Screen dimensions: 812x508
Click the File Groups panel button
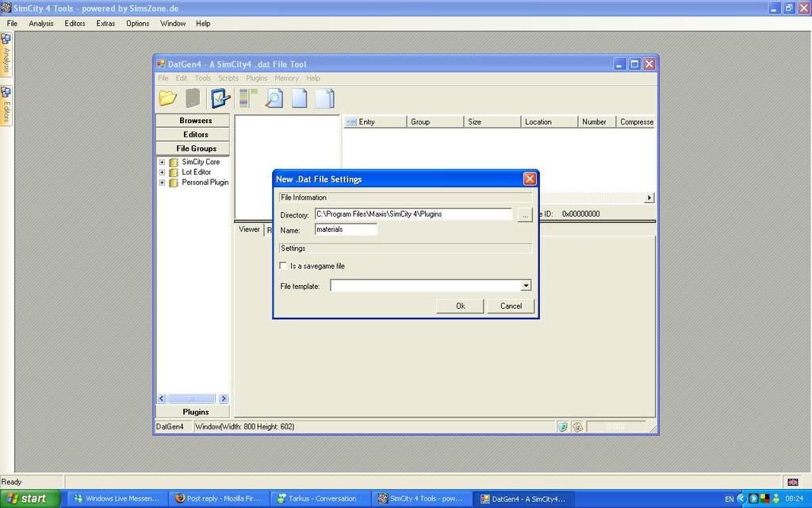tap(193, 148)
